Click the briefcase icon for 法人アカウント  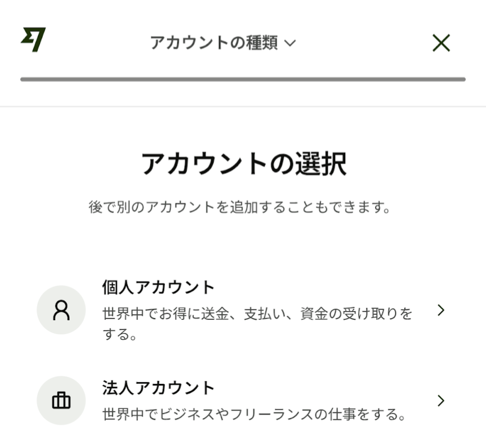point(61,401)
